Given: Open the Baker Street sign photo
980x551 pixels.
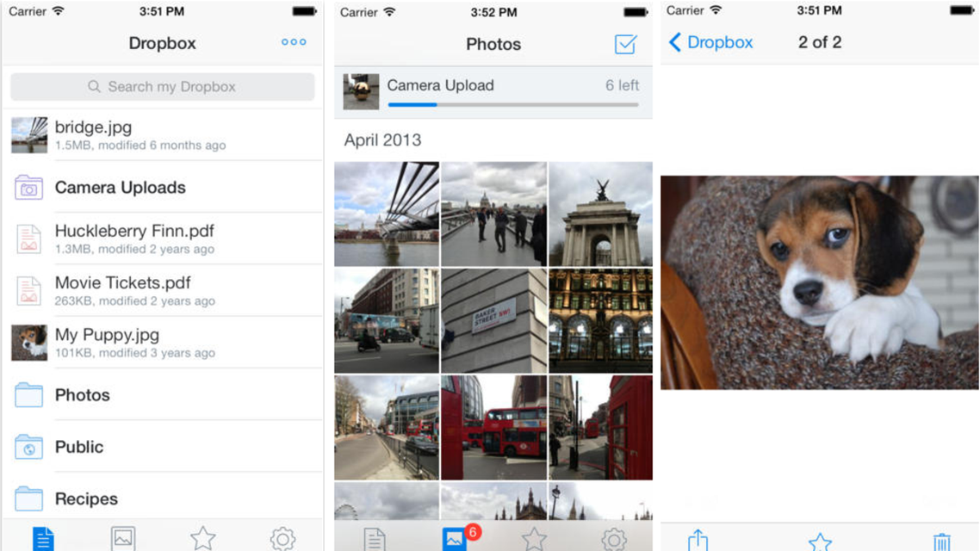Looking at the screenshot, I should click(x=493, y=320).
